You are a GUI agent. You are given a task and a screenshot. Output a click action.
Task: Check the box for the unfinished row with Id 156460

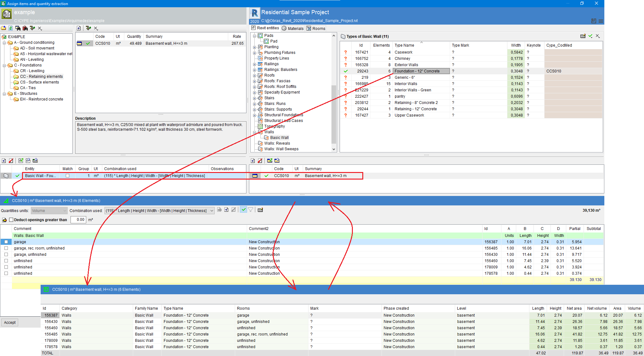(x=6, y=261)
